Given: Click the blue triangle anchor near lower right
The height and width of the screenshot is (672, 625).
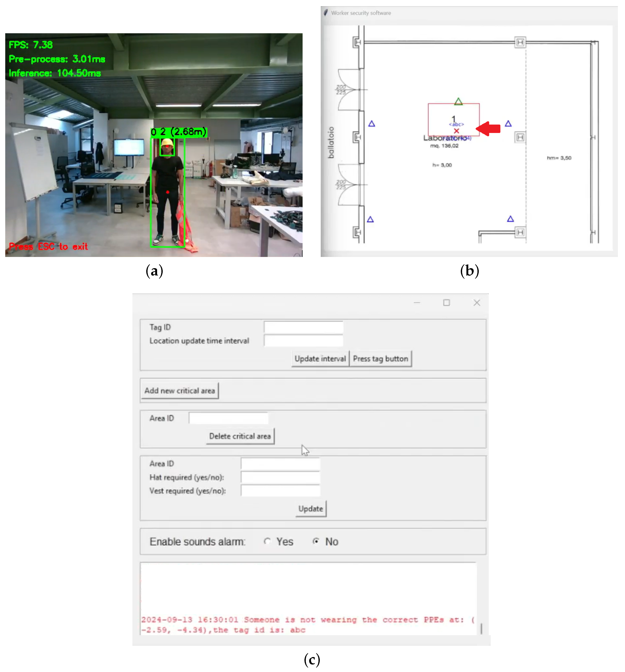Looking at the screenshot, I should [510, 219].
